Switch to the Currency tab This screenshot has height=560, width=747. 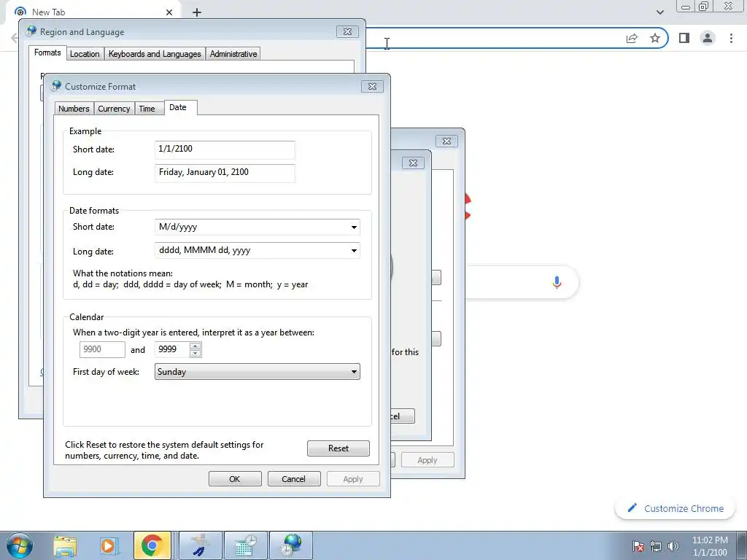coord(114,109)
